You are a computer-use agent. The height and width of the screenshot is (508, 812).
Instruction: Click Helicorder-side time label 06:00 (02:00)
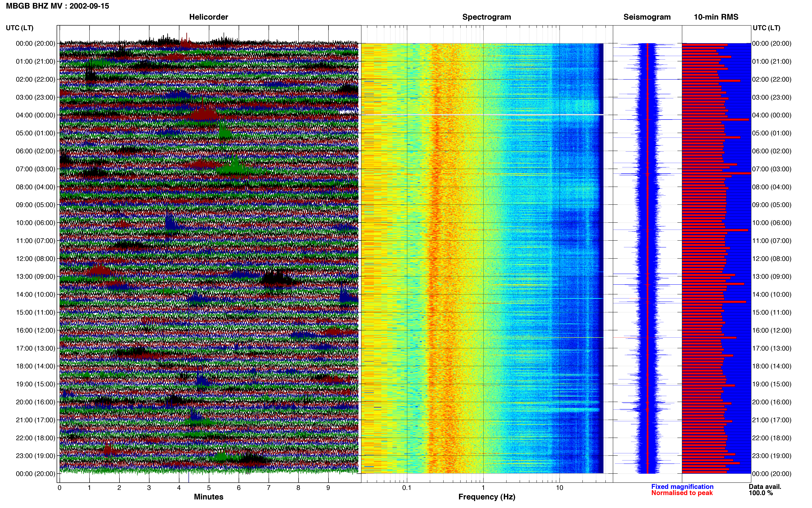coord(36,151)
